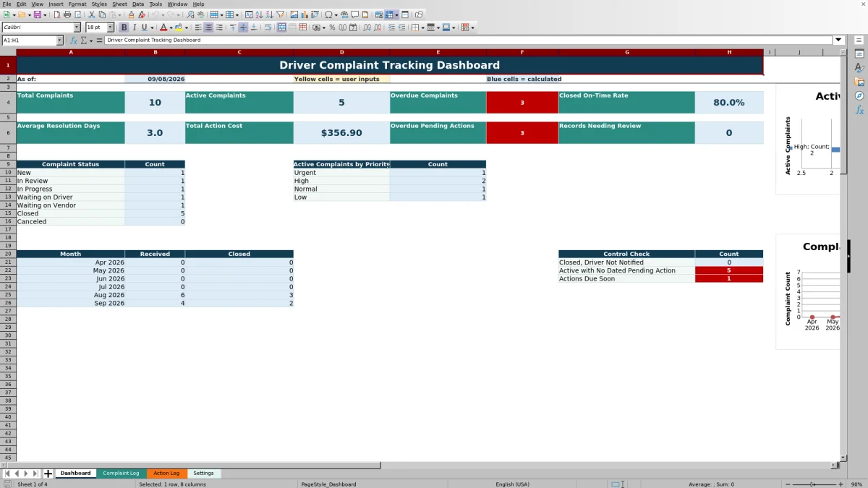The width and height of the screenshot is (868, 488).
Task: Open the Format menu
Action: (77, 4)
